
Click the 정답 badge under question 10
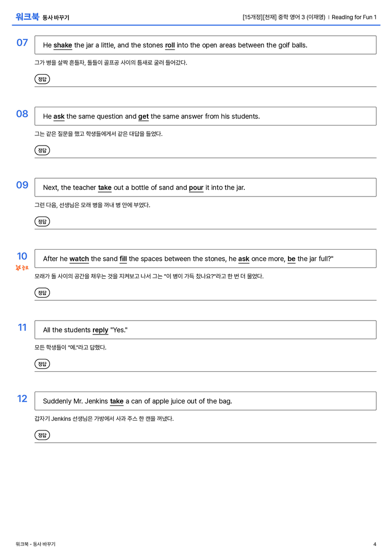pos(42,293)
